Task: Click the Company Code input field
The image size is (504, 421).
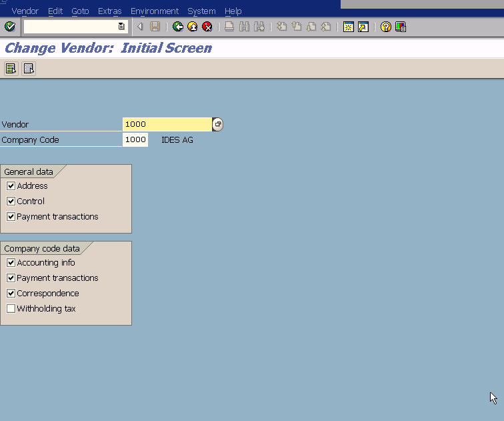Action: click(x=135, y=139)
